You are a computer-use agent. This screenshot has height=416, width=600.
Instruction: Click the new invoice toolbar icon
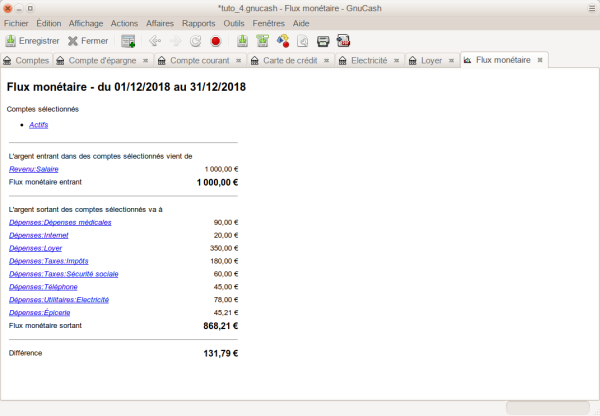click(x=128, y=41)
